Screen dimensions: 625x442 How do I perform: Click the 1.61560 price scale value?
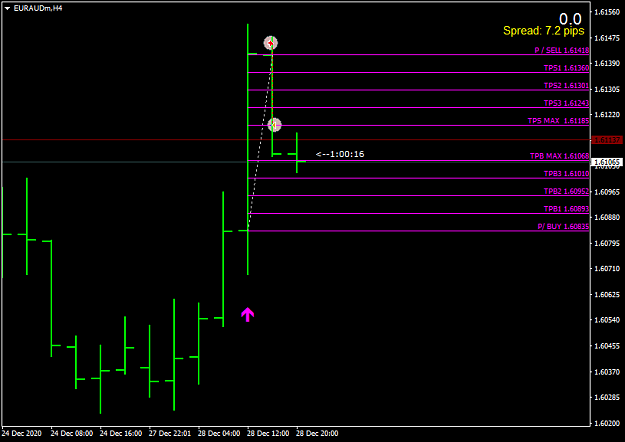(x=607, y=12)
